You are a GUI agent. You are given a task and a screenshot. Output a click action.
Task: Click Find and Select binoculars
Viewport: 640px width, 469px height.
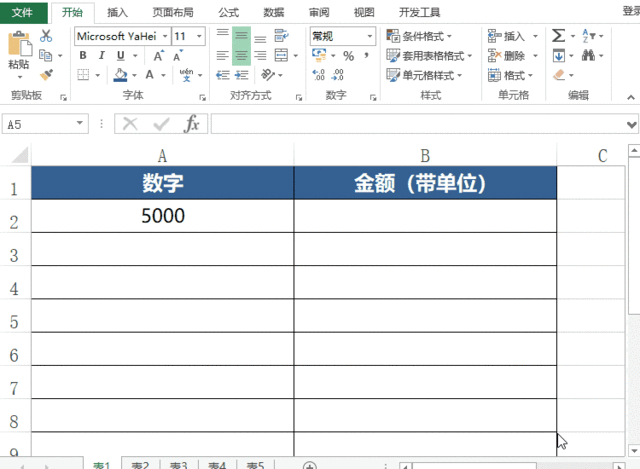[588, 55]
